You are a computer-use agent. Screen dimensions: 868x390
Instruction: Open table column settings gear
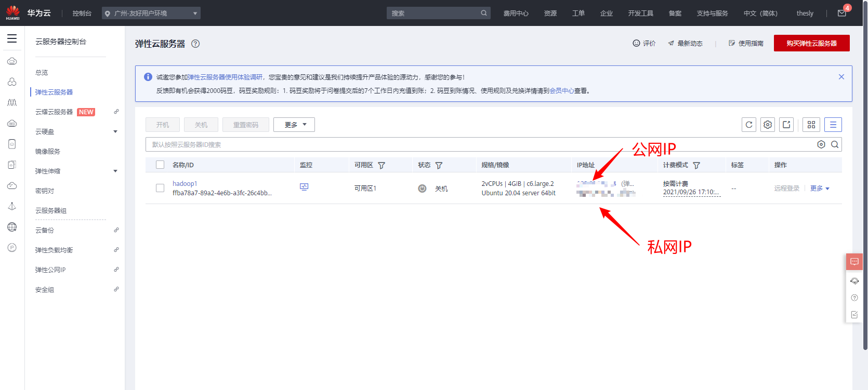[x=768, y=125]
